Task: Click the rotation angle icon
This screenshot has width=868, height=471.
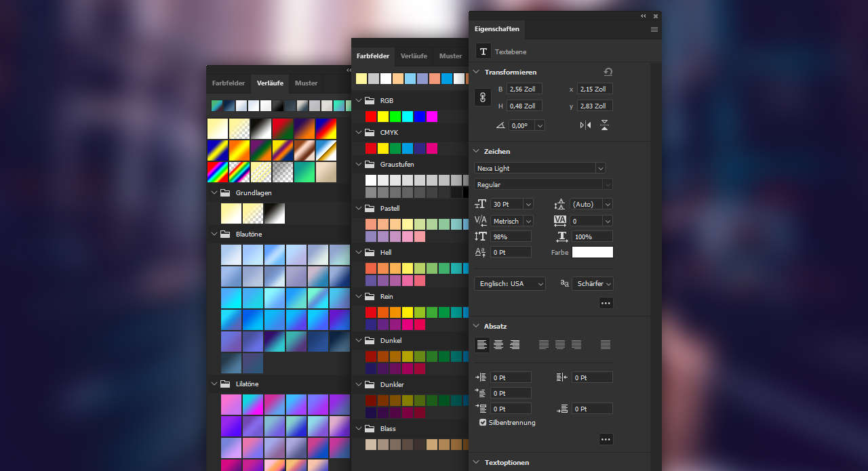Action: (500, 125)
